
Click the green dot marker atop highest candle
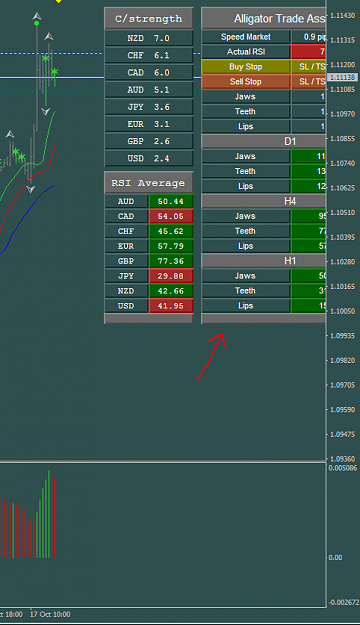tap(37, 23)
